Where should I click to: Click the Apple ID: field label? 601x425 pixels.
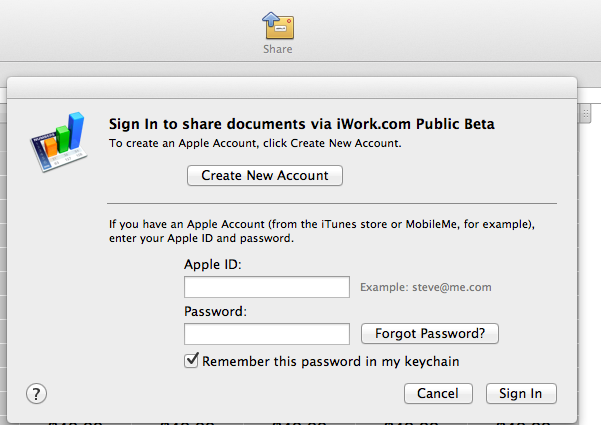[213, 264]
